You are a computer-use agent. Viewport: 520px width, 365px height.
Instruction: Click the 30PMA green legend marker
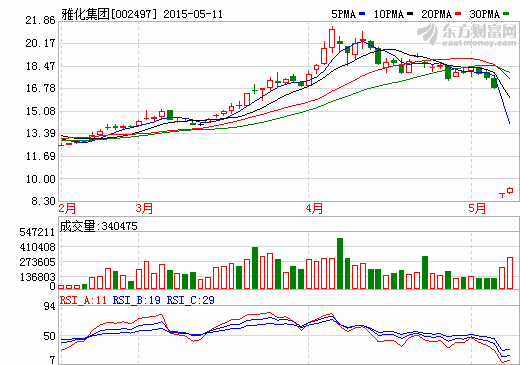[506, 14]
